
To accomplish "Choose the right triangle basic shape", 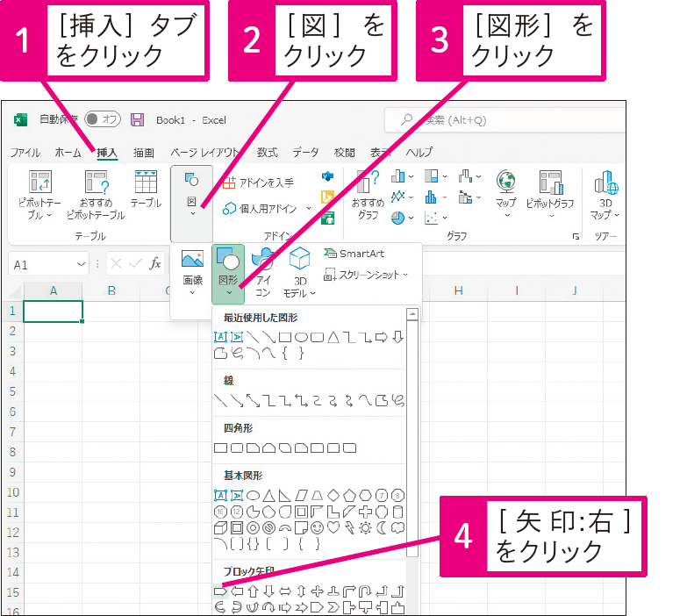I will point(285,496).
